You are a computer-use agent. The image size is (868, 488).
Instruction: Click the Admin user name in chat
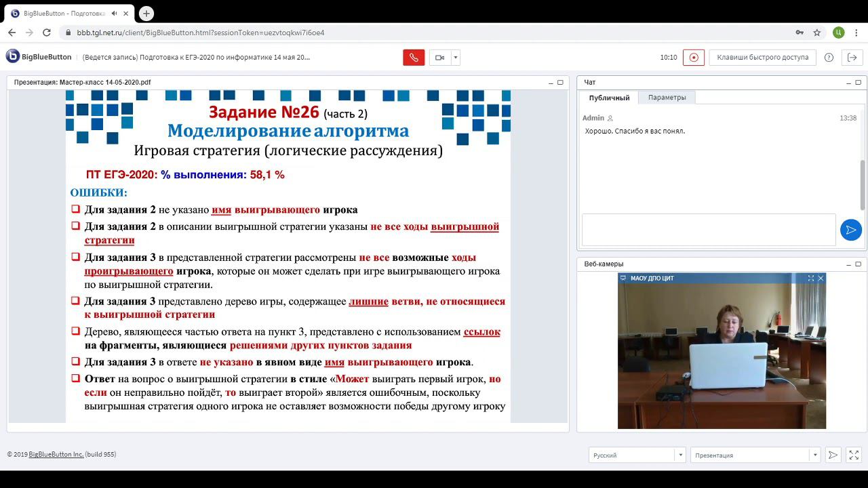593,118
